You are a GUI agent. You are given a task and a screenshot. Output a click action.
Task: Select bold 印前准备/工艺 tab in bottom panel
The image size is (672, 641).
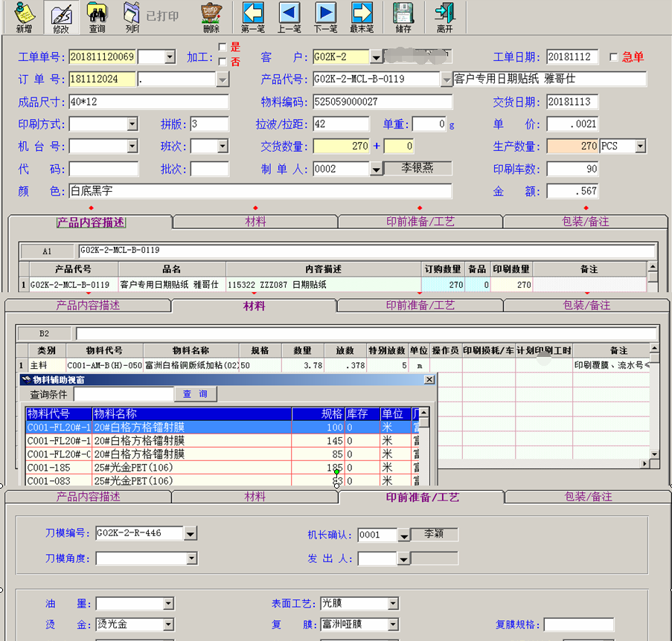coord(422,497)
